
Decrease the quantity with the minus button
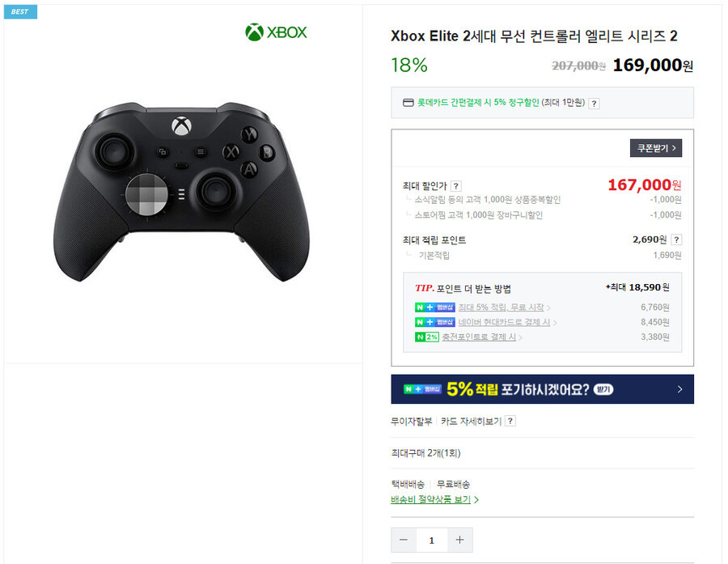click(x=404, y=540)
